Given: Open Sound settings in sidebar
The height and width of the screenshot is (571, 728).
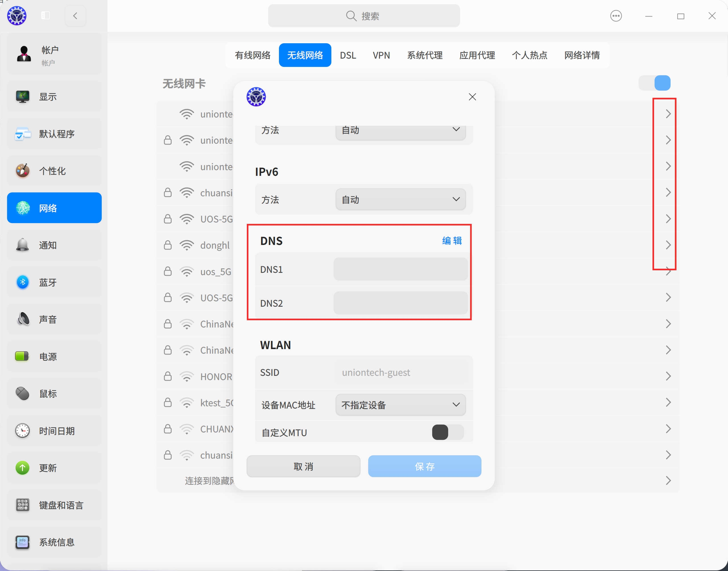Looking at the screenshot, I should pyautogui.click(x=54, y=319).
